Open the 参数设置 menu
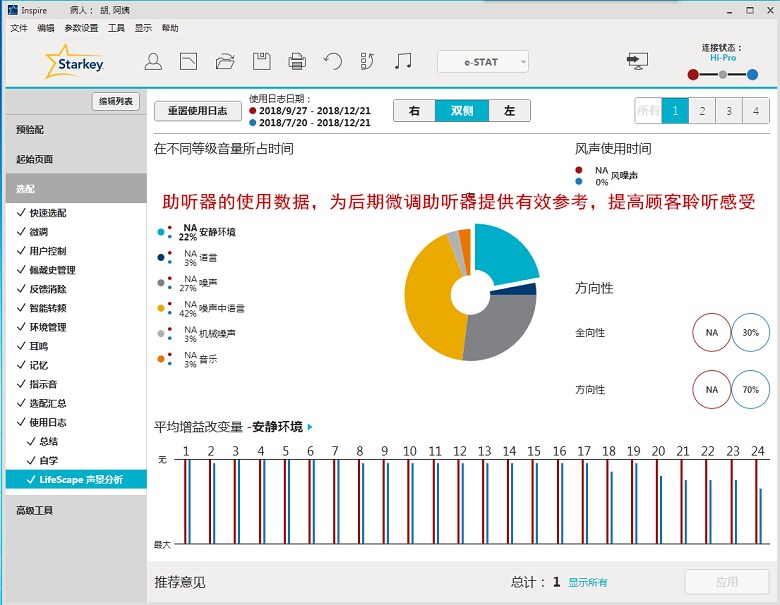The image size is (780, 605). (x=81, y=28)
